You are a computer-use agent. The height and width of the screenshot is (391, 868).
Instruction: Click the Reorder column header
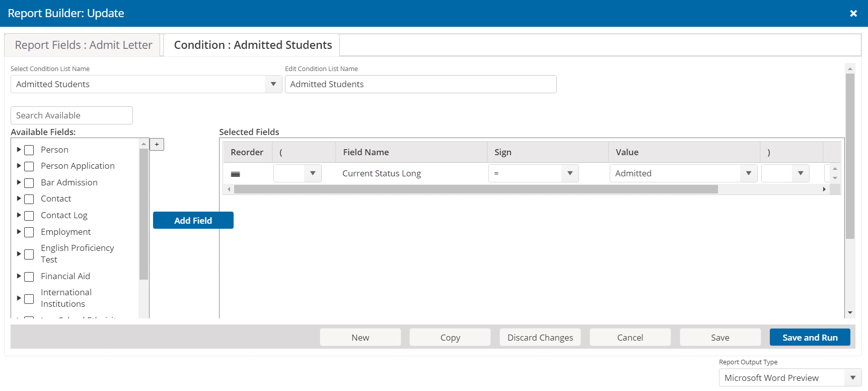tap(247, 152)
